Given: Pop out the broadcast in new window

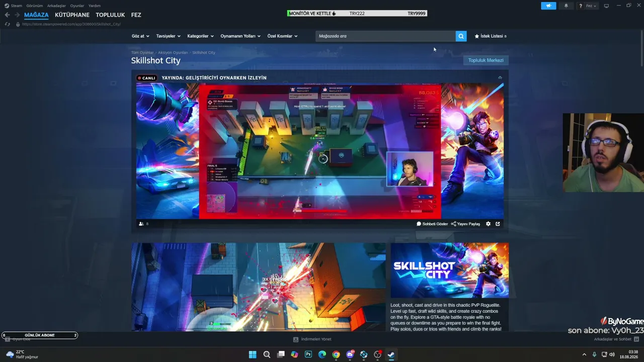Looking at the screenshot, I should click(x=498, y=224).
